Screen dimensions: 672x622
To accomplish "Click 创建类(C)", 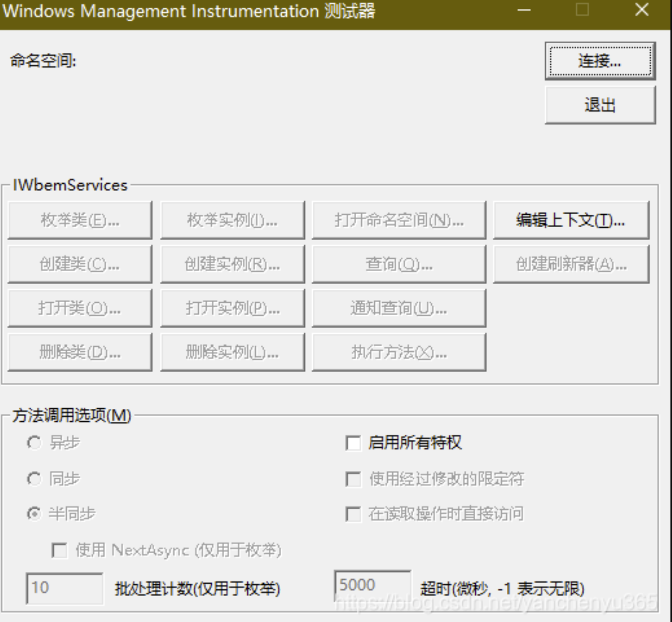I will pyautogui.click(x=80, y=263).
